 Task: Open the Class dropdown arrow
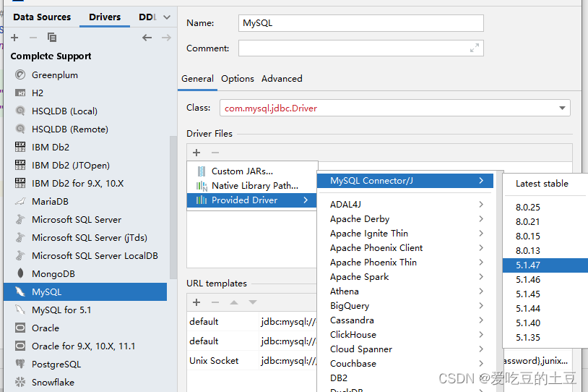point(562,108)
